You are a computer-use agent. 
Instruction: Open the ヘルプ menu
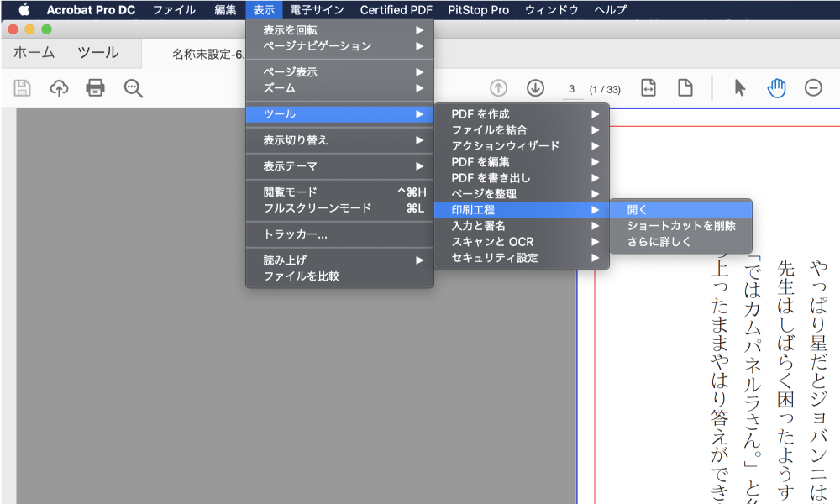click(611, 9)
